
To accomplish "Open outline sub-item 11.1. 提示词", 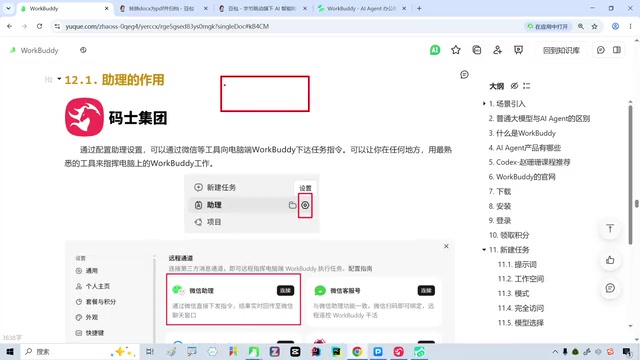I will (x=517, y=264).
